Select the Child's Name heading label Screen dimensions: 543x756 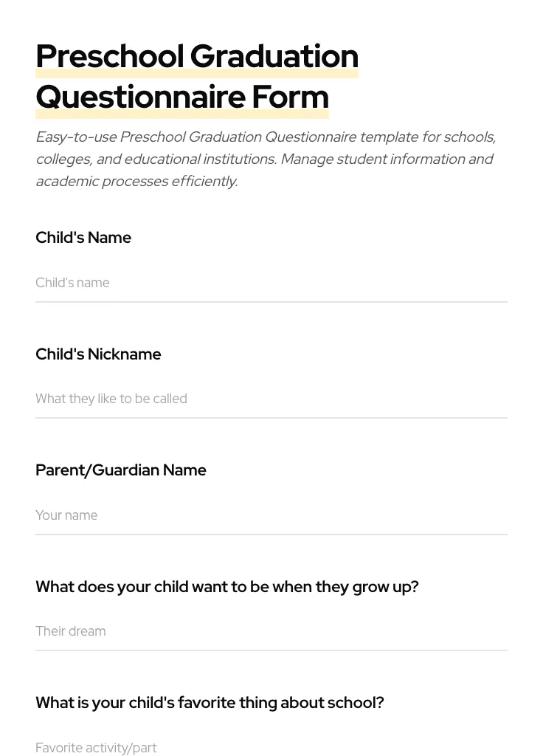tap(83, 238)
